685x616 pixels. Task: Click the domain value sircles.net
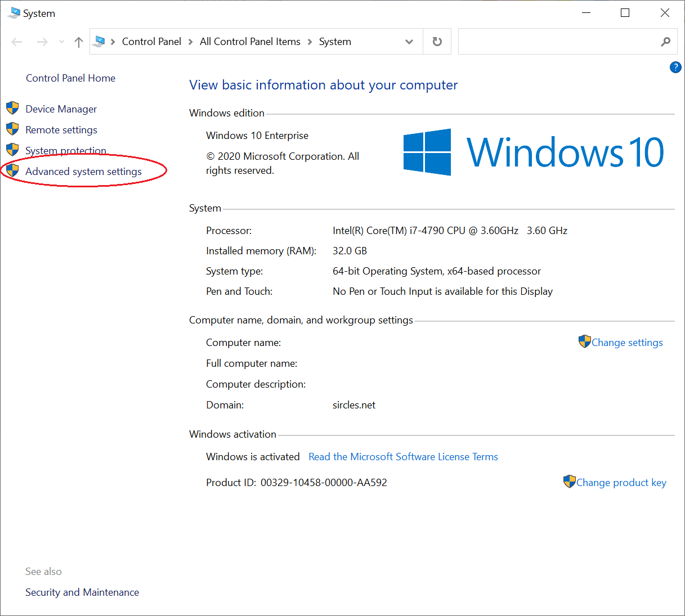pyautogui.click(x=354, y=405)
